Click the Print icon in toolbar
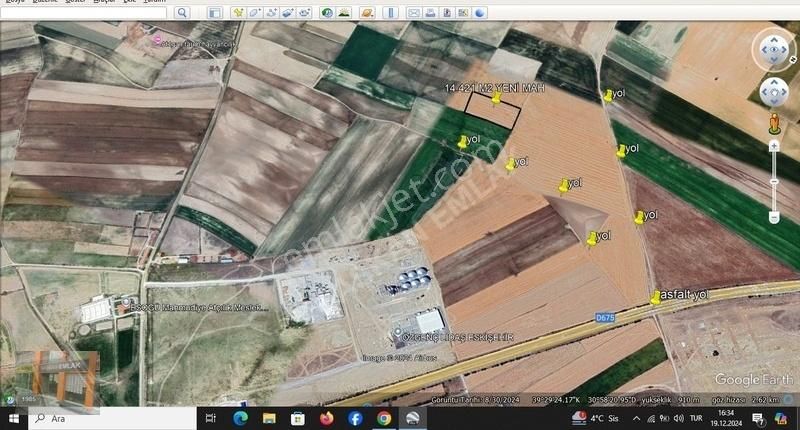Screen dimensions: 800x430 click(430, 13)
